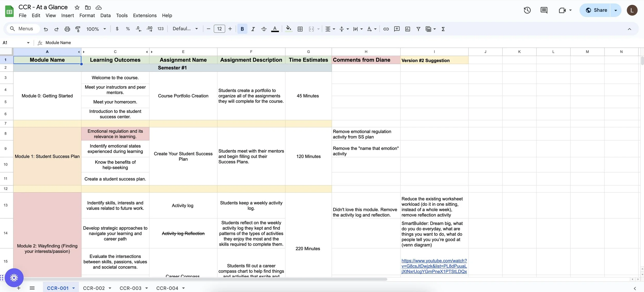Open Share options dropdown arrow
This screenshot has height=292, width=644.
[x=616, y=10]
